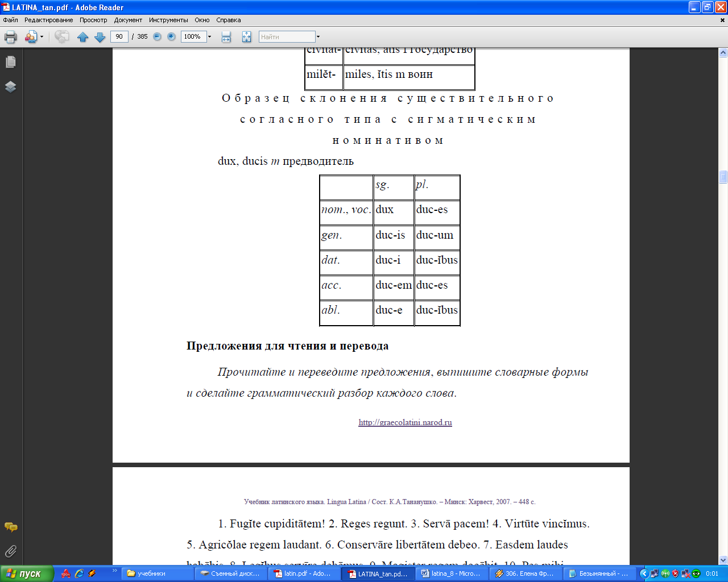Open the network tray icon with red cross

685,573
